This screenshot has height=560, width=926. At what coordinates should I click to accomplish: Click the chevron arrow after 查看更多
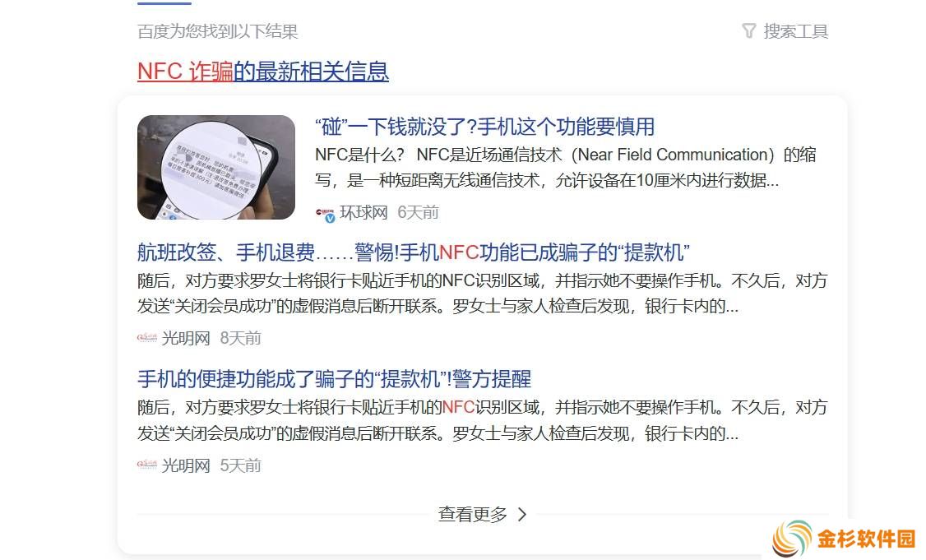pyautogui.click(x=522, y=515)
